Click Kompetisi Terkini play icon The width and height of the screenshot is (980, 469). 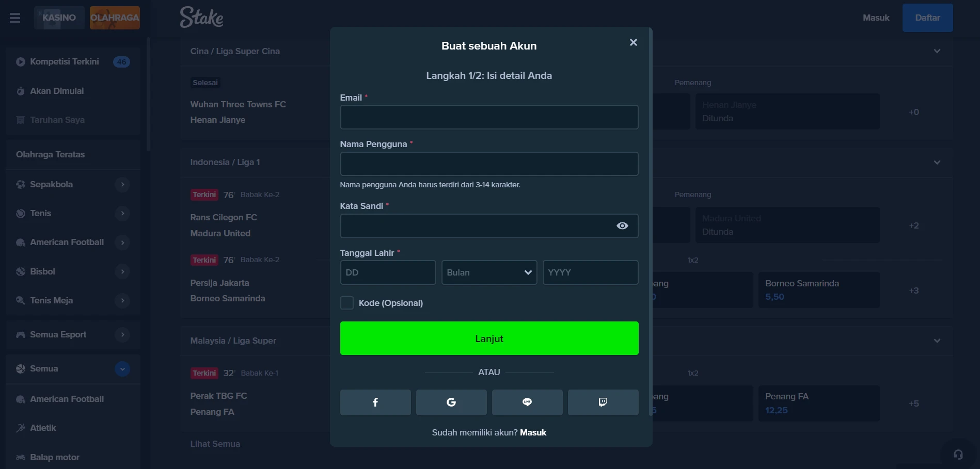tap(21, 62)
